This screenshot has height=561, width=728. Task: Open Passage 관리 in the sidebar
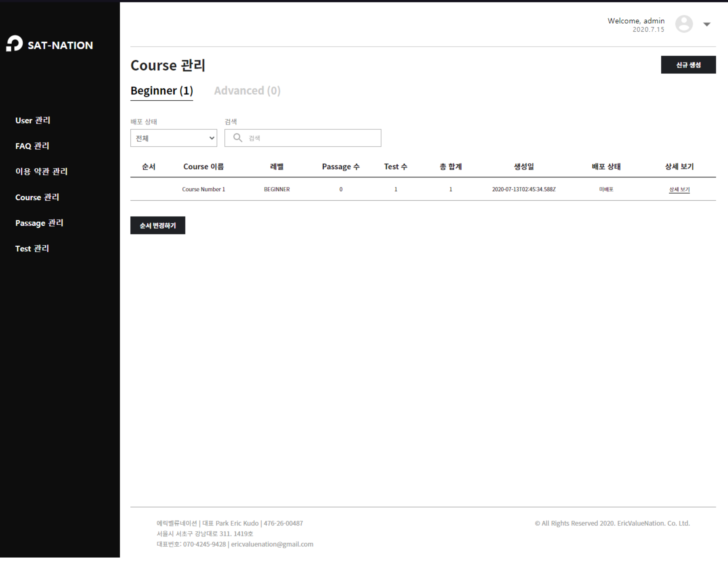(x=39, y=223)
